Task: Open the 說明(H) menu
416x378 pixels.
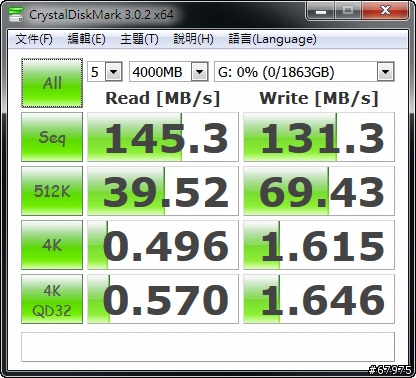Action: tap(193, 39)
